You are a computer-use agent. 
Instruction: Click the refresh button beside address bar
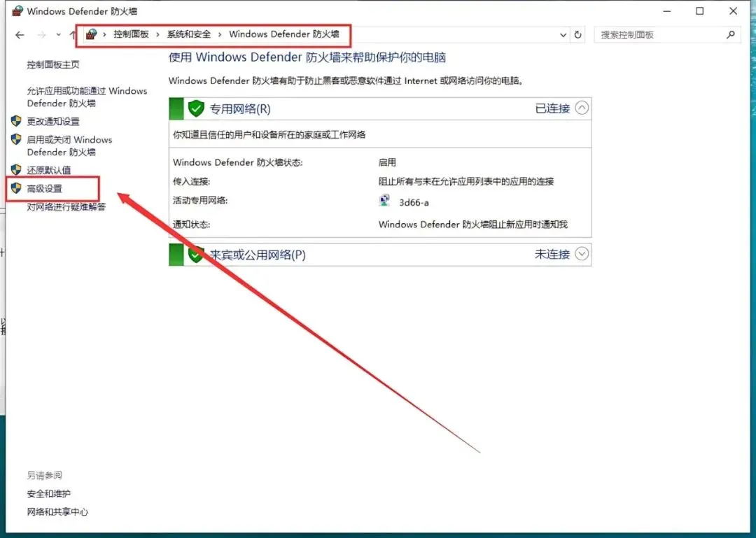[577, 35]
